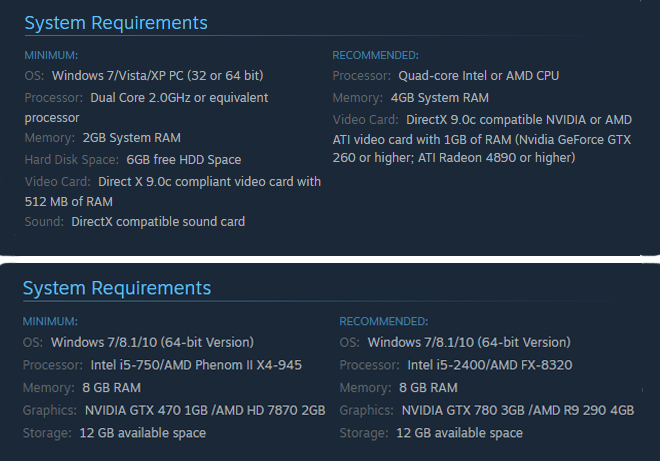The image size is (660, 461).
Task: Click the NVIDIA GTX 780 3GB graphics text
Action: (x=518, y=410)
